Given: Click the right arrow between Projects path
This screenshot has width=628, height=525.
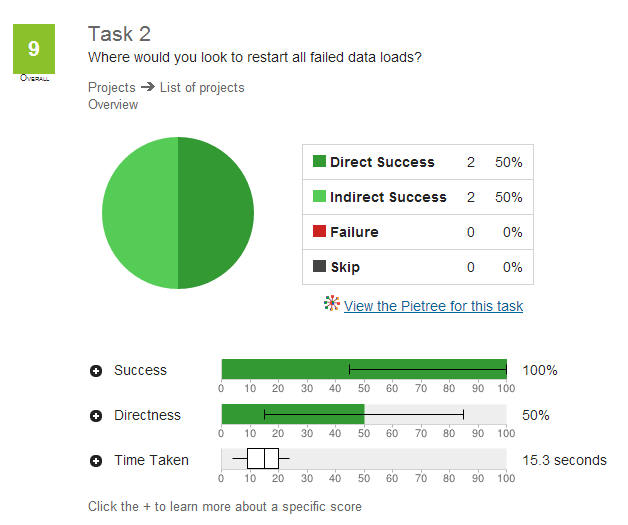Looking at the screenshot, I should 148,86.
